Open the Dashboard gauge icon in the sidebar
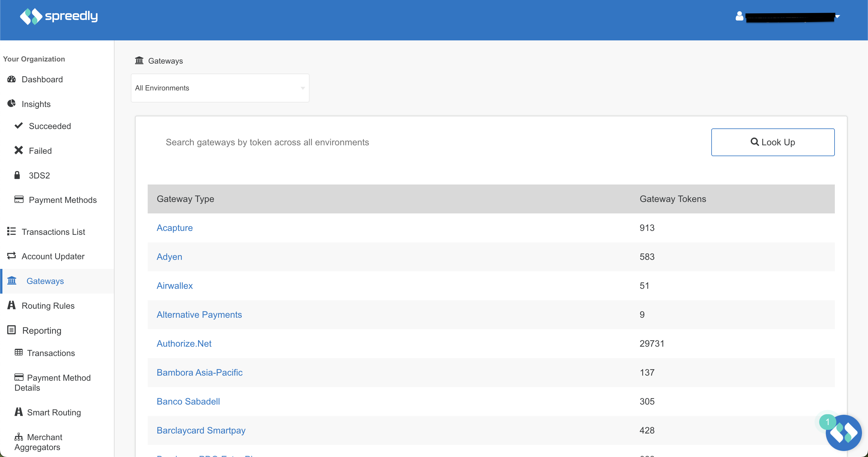868x457 pixels. click(11, 79)
